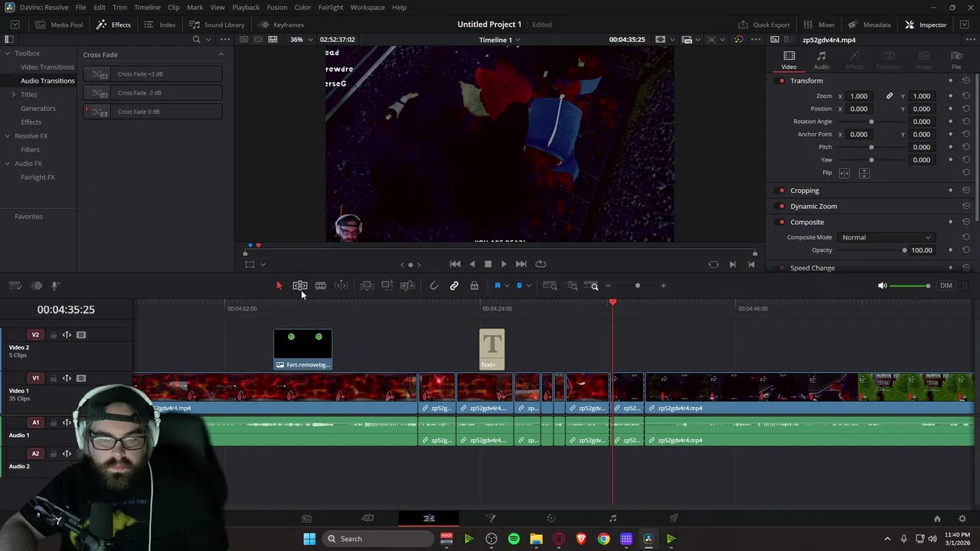
Task: Open Google Chrome from the taskbar
Action: 604,539
